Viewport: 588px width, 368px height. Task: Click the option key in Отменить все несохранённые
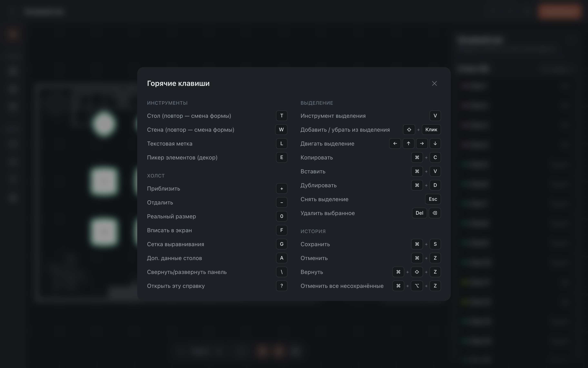[417, 286]
